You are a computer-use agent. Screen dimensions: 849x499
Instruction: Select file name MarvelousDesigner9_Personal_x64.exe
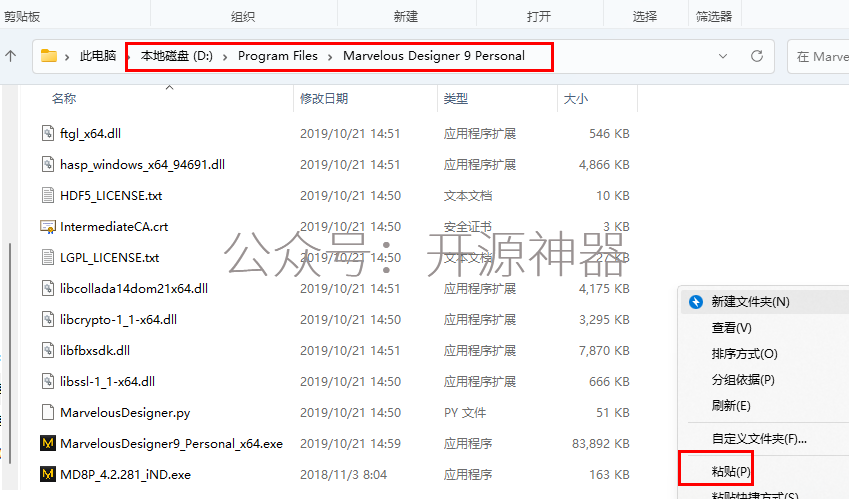click(x=171, y=444)
